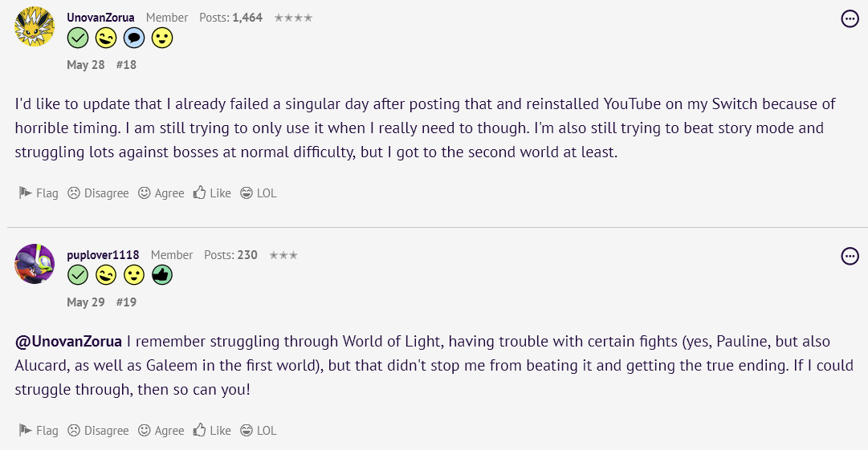Open the #19 post permalink
Viewport: 868px width, 450px height.
(126, 302)
